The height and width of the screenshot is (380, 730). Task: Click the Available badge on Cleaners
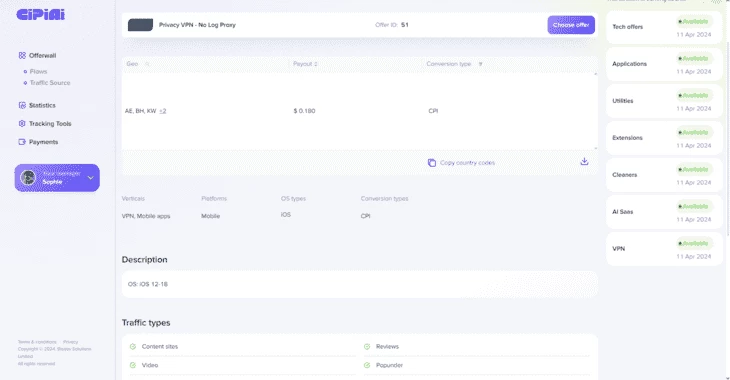click(694, 170)
